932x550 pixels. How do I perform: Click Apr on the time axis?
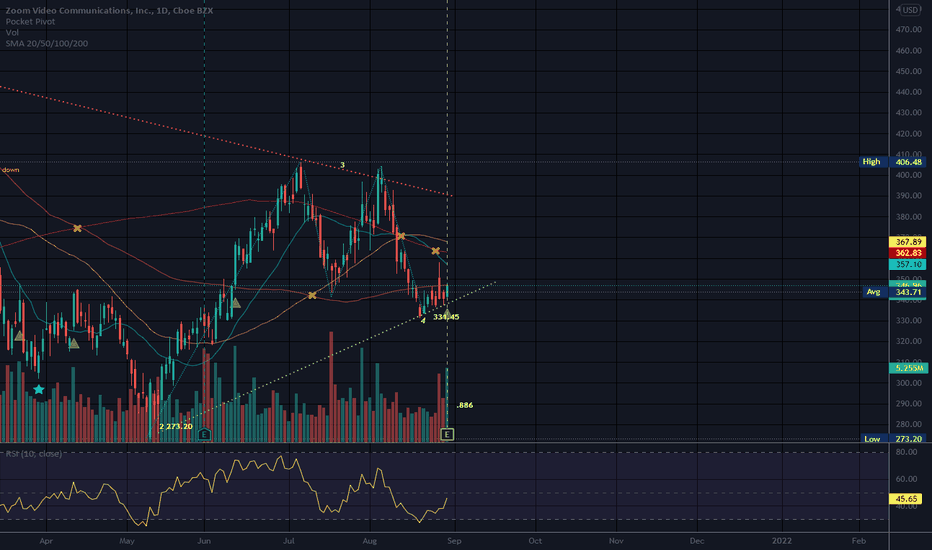pyautogui.click(x=46, y=541)
